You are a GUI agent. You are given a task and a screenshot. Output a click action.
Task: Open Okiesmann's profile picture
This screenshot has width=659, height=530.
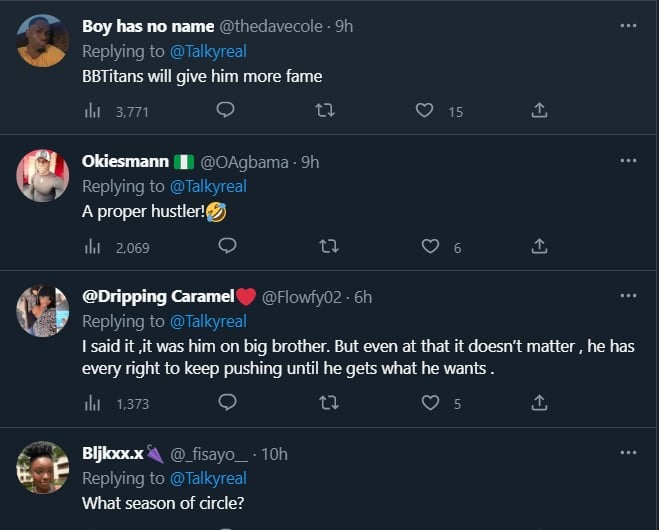pyautogui.click(x=42, y=176)
